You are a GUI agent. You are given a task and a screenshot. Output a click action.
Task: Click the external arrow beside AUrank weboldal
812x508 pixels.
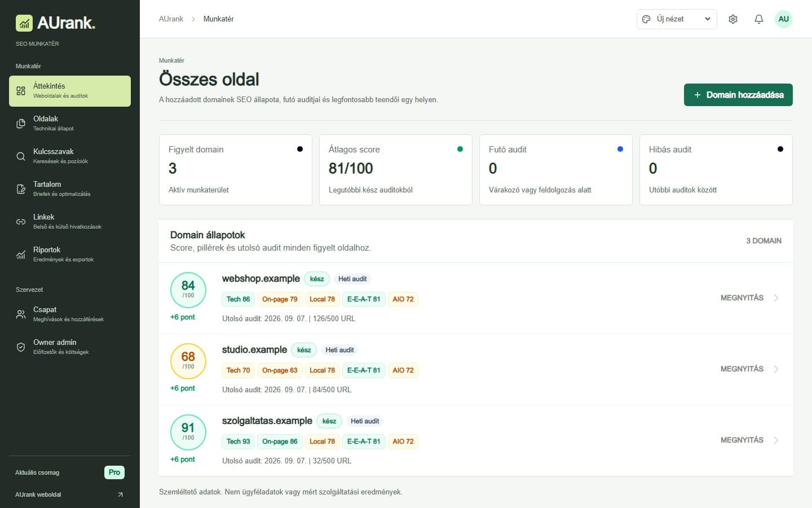(x=120, y=494)
